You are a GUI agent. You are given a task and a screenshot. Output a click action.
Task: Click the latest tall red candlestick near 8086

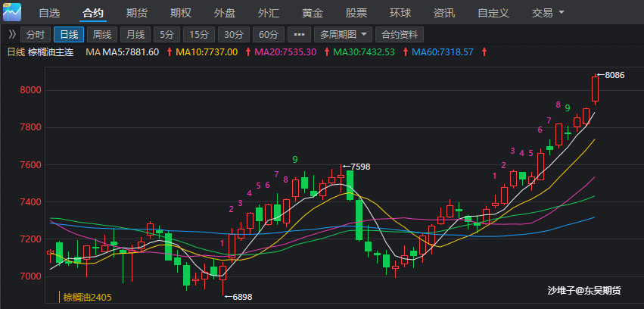tap(595, 89)
